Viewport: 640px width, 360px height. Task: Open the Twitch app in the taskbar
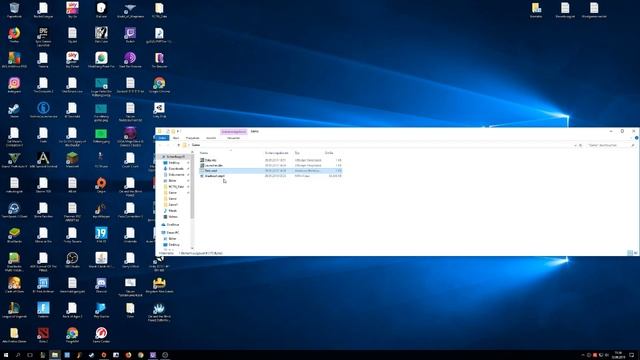pyautogui.click(x=153, y=355)
